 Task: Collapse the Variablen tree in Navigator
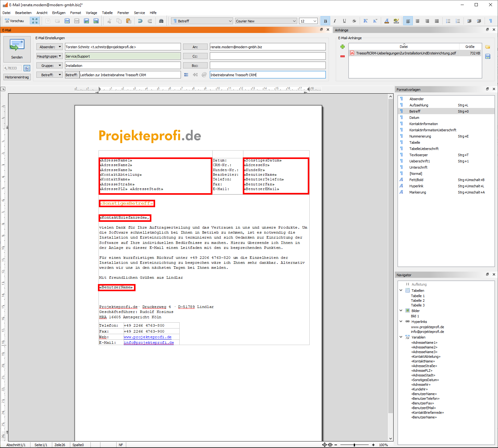pos(401,337)
